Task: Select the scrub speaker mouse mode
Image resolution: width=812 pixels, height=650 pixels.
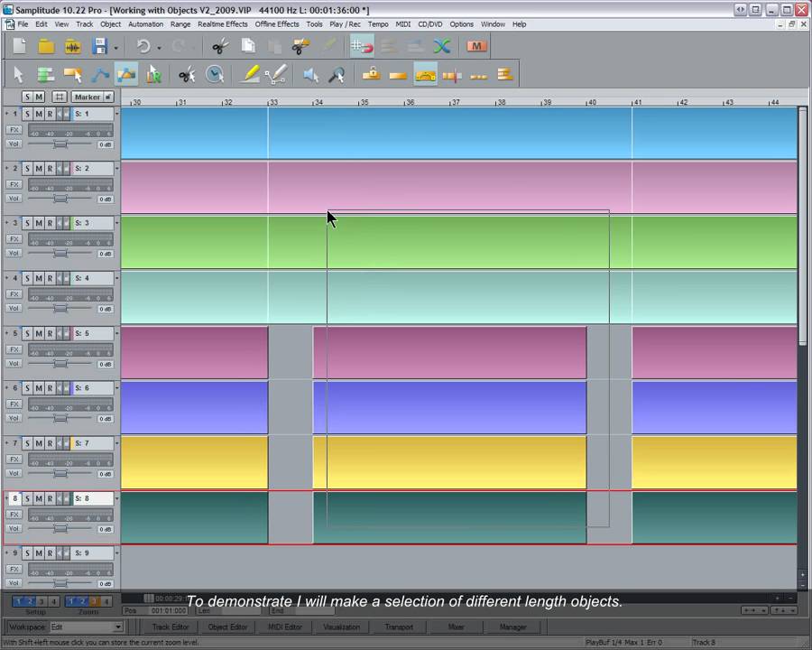Action: tap(310, 75)
